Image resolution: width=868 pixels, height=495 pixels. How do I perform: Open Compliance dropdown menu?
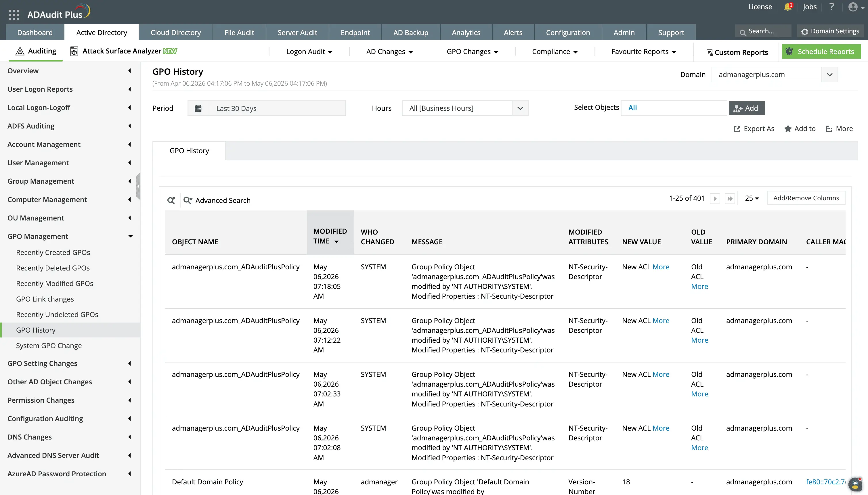click(x=555, y=52)
